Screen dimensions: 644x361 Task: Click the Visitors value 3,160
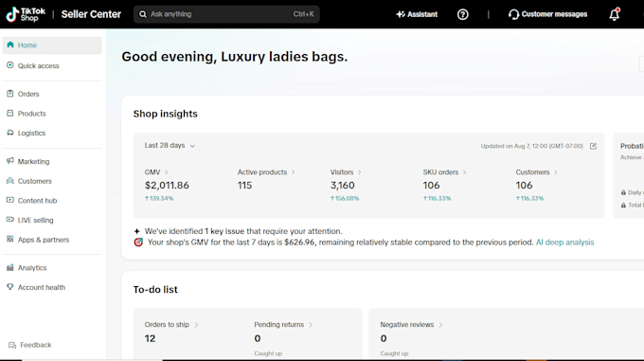pyautogui.click(x=343, y=186)
